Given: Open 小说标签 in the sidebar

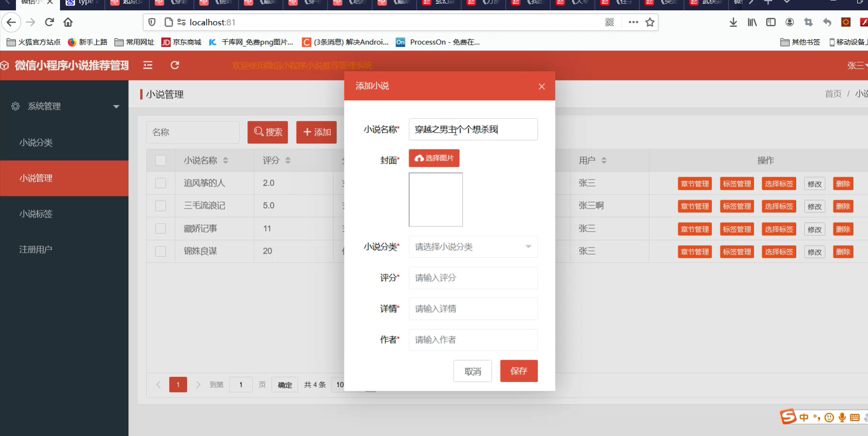Looking at the screenshot, I should coord(64,214).
